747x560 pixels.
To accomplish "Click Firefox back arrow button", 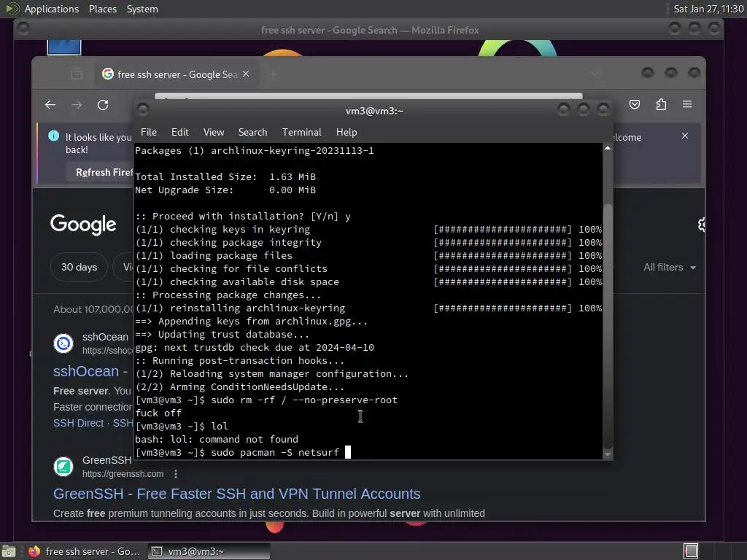I will (50, 105).
